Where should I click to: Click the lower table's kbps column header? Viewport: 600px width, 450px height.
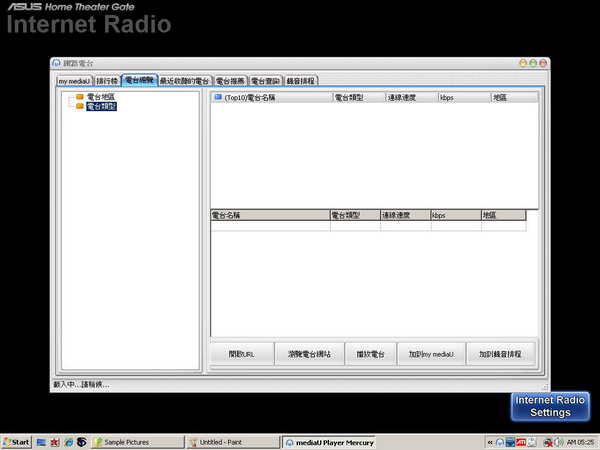457,215
